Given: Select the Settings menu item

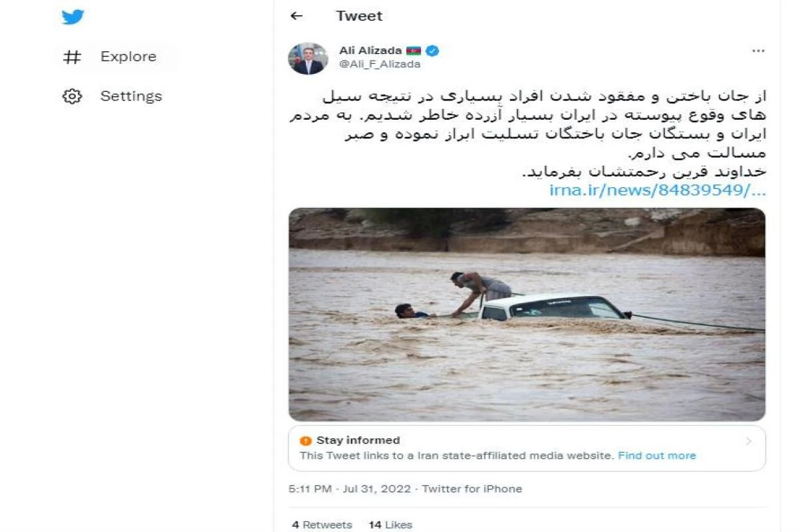Looking at the screenshot, I should [x=131, y=96].
